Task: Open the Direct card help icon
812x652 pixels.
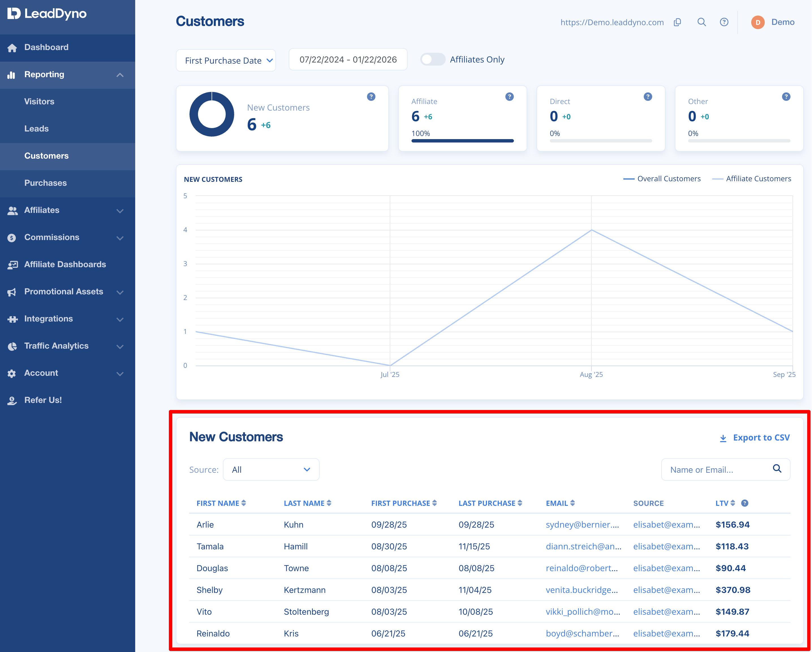Action: tap(648, 97)
